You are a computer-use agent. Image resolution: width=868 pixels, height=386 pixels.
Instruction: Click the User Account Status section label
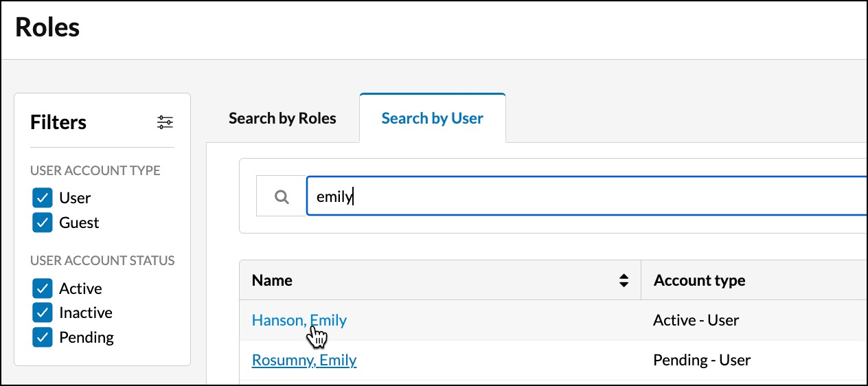pyautogui.click(x=102, y=260)
